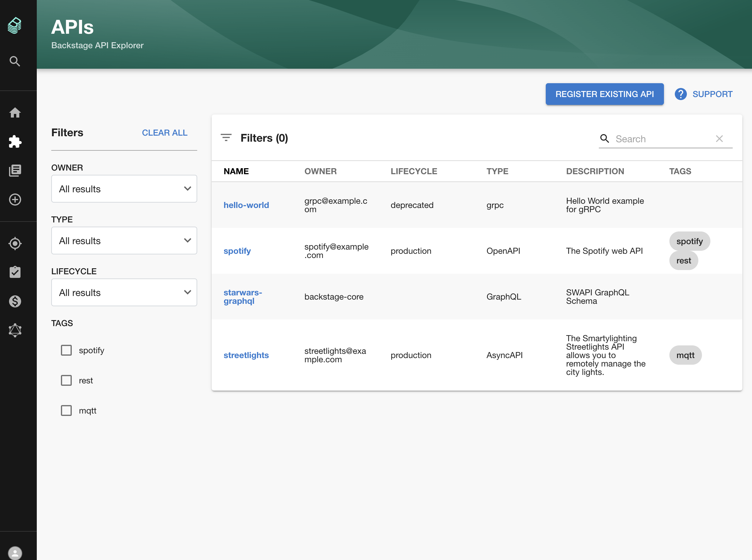752x560 pixels.
Task: Open the Type filter dropdown
Action: point(124,241)
